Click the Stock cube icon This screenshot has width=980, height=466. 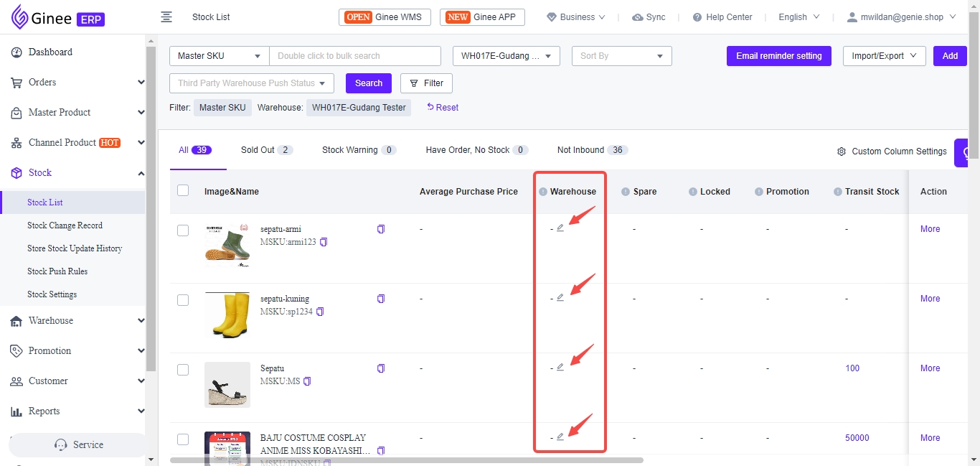tap(16, 173)
